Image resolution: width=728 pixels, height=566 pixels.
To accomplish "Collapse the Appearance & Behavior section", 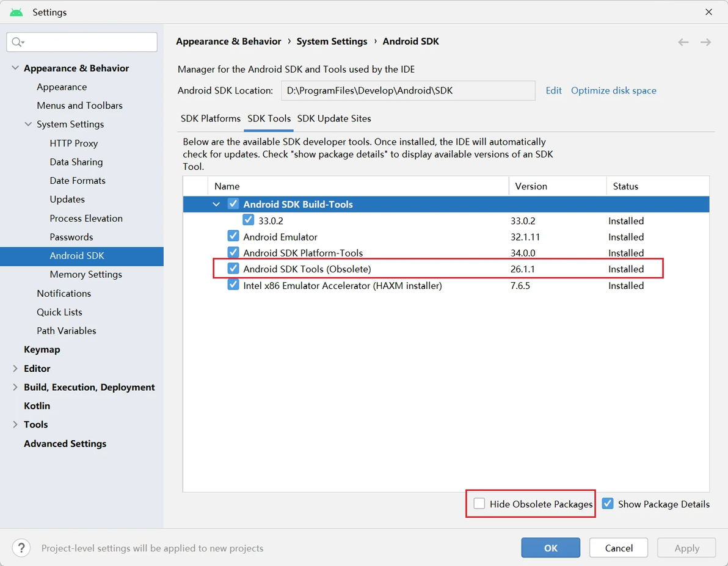I will 15,68.
